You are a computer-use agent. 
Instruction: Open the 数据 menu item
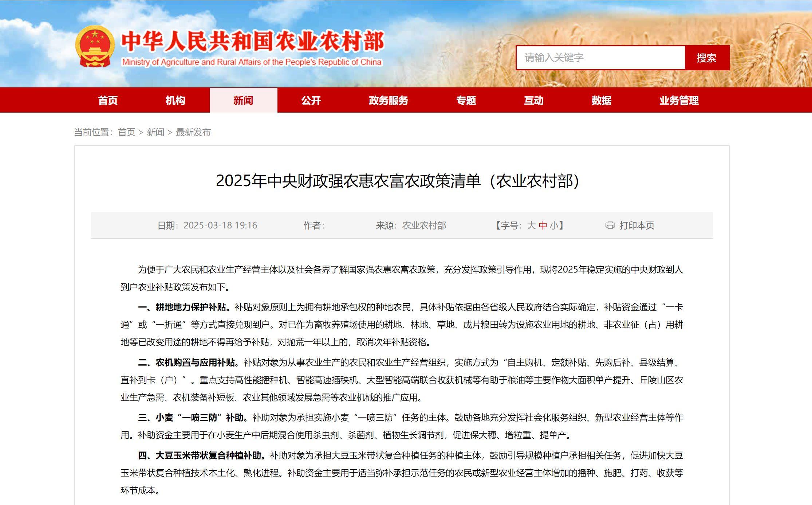point(602,101)
